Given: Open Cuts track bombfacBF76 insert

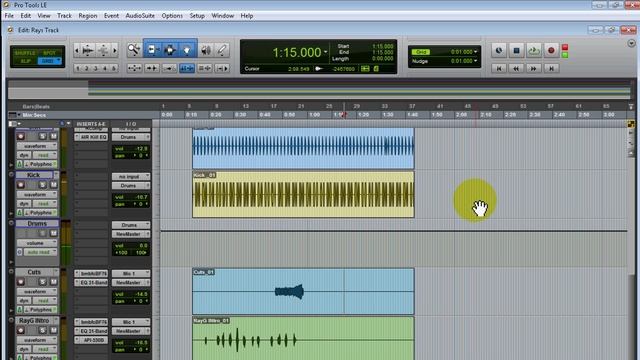Looking at the screenshot, I should (x=91, y=273).
